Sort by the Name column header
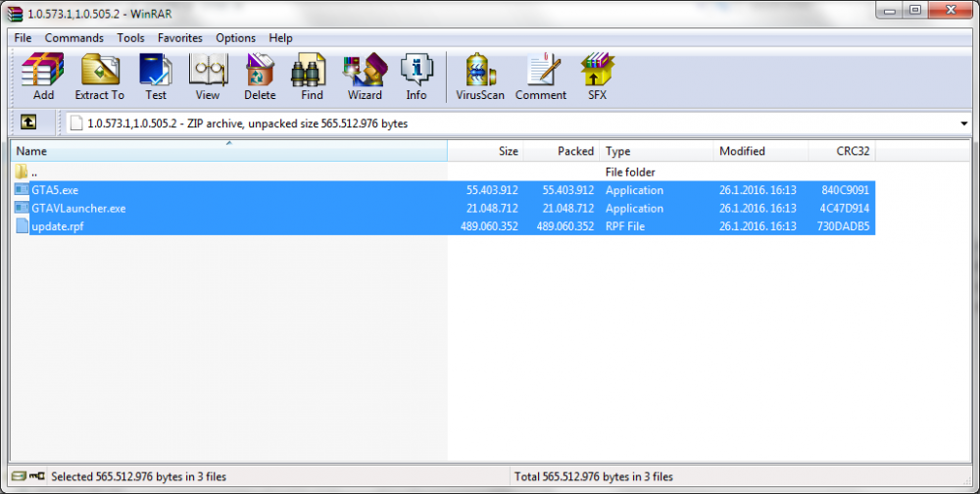This screenshot has height=494, width=980. 228,151
